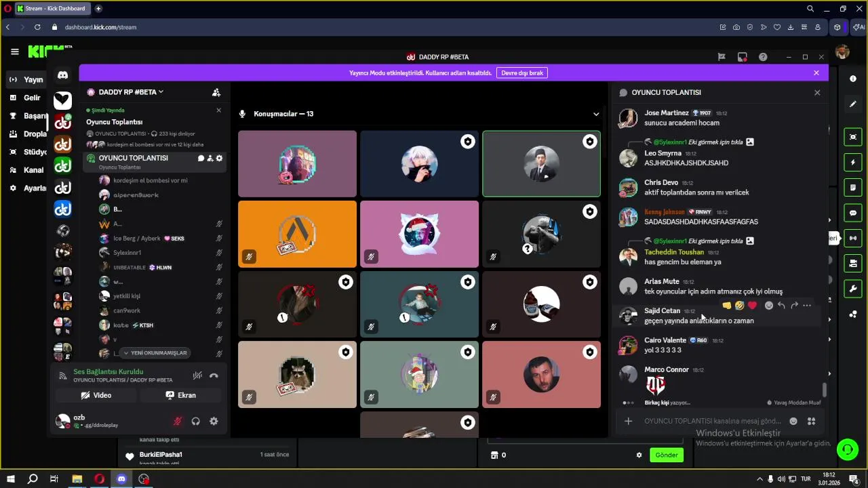This screenshot has width=868, height=488.
Task: Turn on camera with the Video button
Action: (x=96, y=395)
